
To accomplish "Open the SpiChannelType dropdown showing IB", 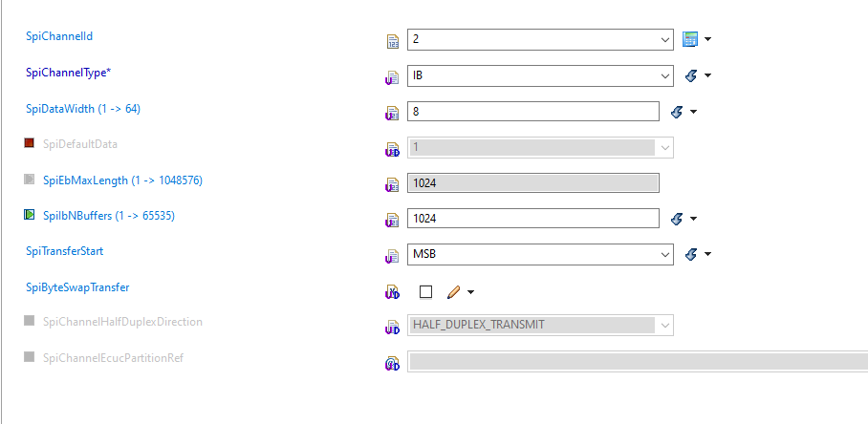I will [665, 75].
